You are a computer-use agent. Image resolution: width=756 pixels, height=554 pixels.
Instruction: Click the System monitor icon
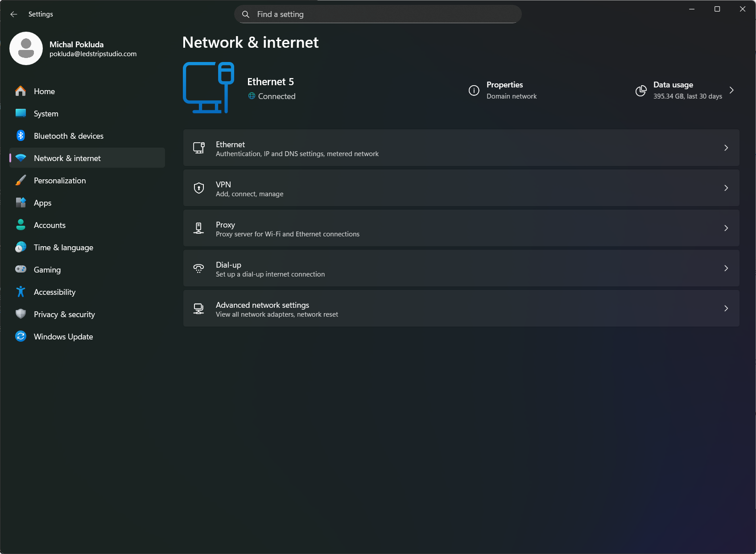(x=21, y=113)
